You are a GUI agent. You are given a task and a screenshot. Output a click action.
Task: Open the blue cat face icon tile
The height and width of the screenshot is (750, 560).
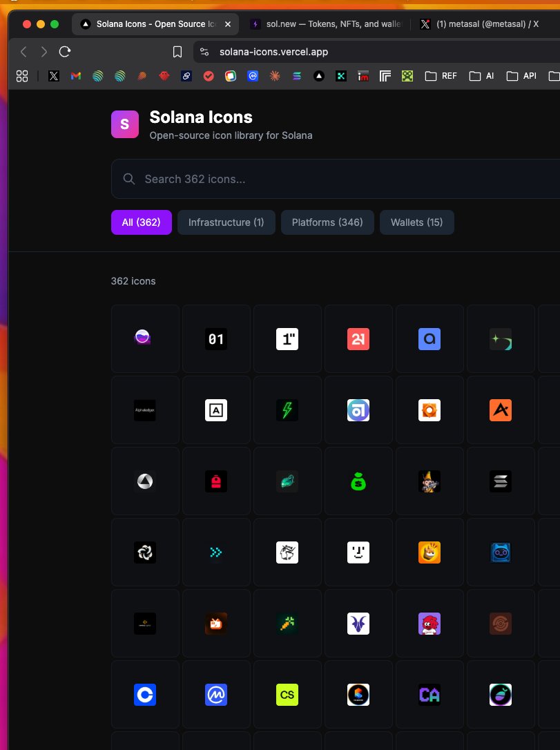point(501,552)
